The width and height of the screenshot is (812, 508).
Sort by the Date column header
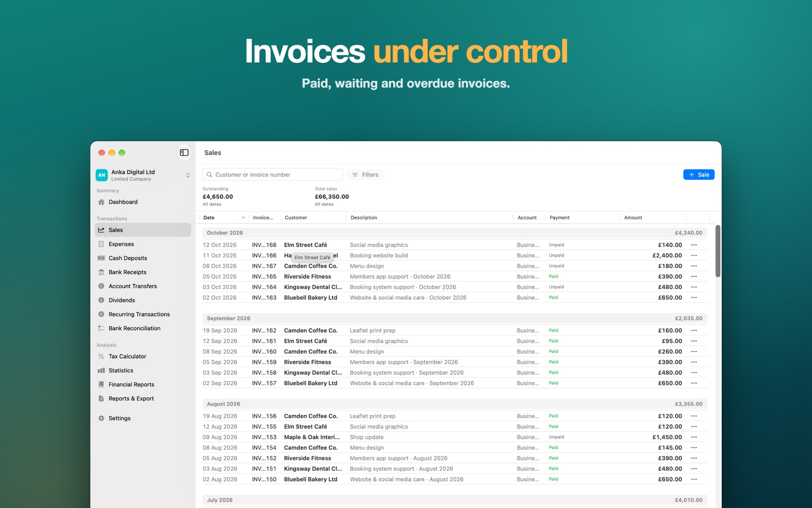[x=224, y=217]
